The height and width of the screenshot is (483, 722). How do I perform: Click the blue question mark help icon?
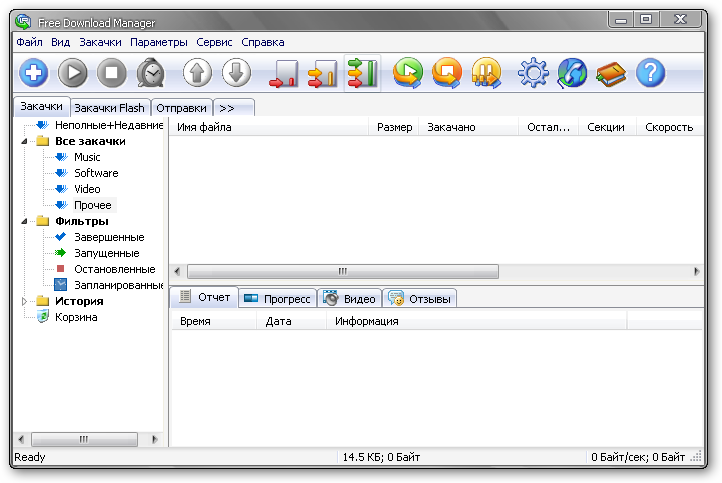click(x=650, y=73)
